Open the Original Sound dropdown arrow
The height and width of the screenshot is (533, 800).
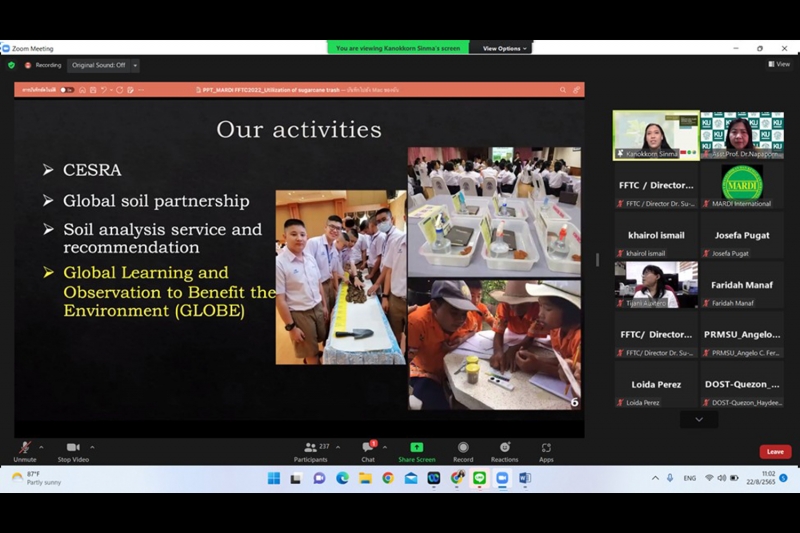pyautogui.click(x=135, y=65)
